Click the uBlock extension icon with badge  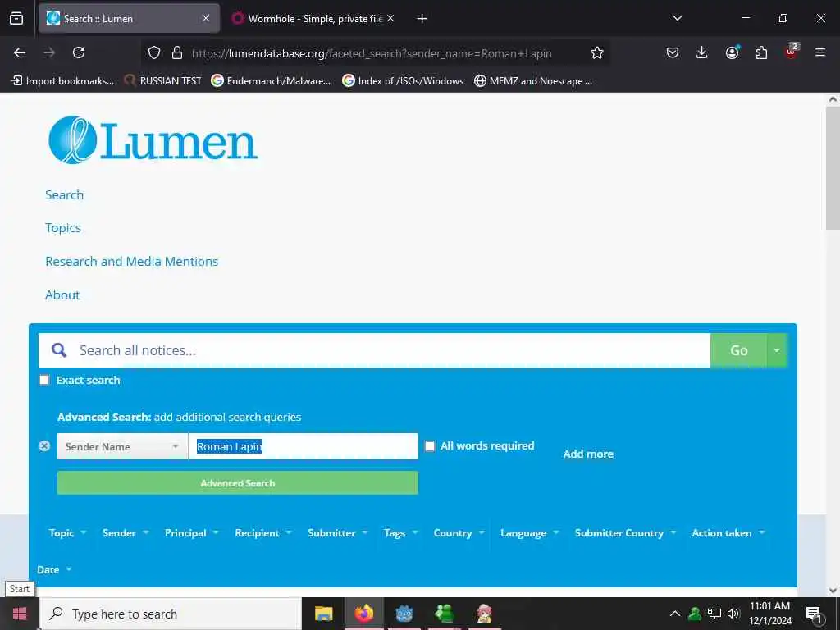pyautogui.click(x=792, y=52)
